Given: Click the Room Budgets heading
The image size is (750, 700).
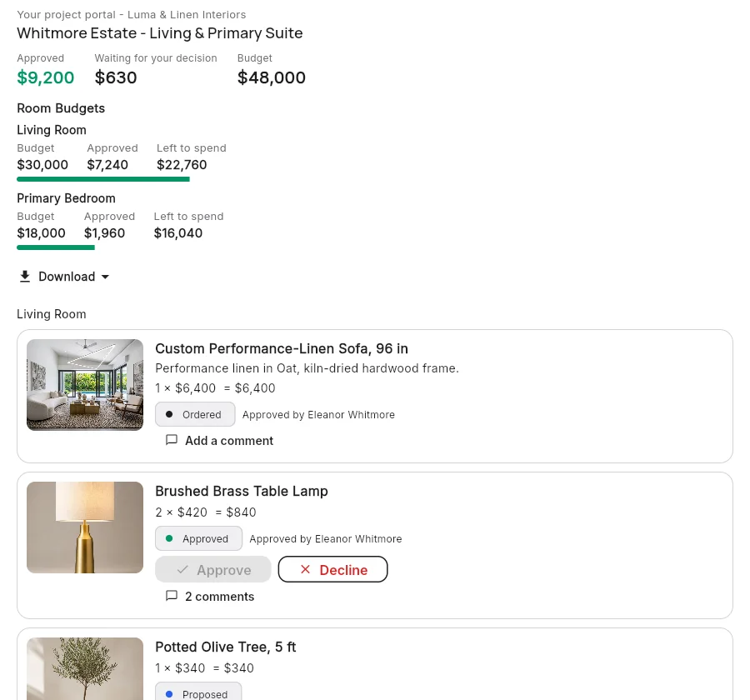Looking at the screenshot, I should click(x=61, y=108).
